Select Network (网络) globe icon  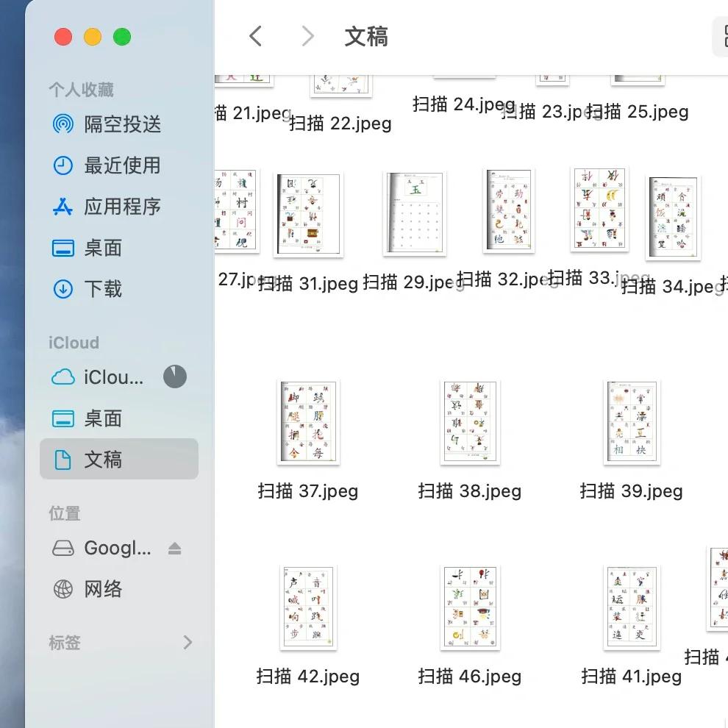click(63, 589)
